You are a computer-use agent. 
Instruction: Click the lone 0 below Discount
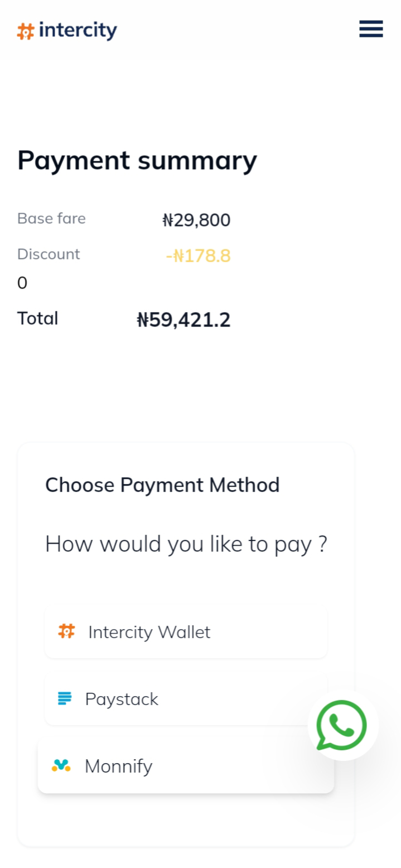tap(22, 283)
